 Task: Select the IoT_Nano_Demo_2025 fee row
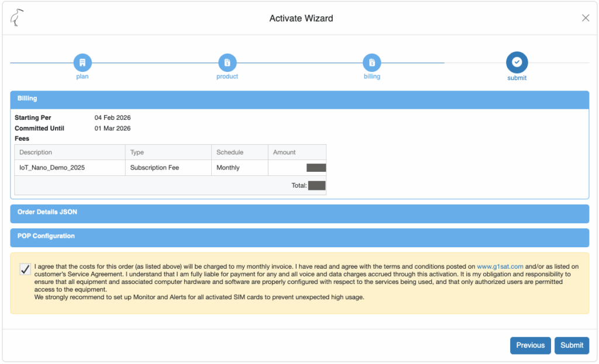click(52, 168)
